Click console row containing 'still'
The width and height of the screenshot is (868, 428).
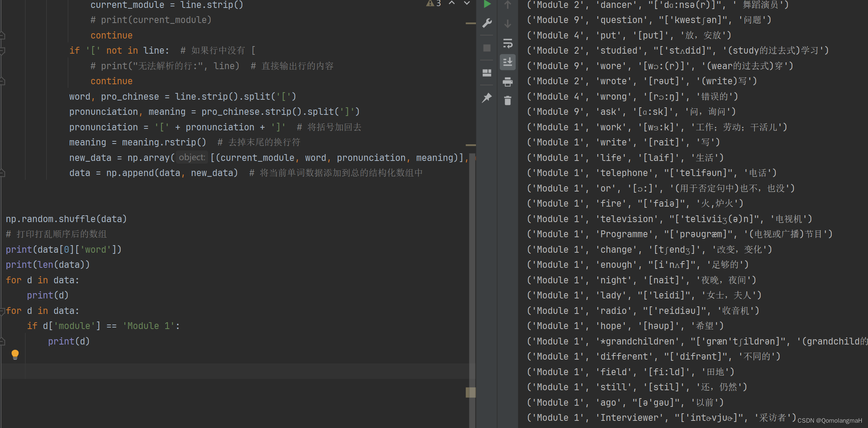(x=637, y=387)
